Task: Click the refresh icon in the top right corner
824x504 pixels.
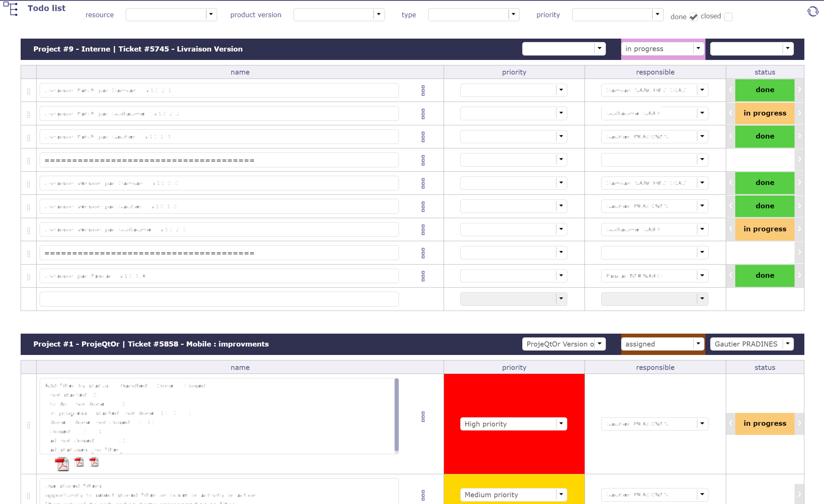Action: (x=812, y=11)
